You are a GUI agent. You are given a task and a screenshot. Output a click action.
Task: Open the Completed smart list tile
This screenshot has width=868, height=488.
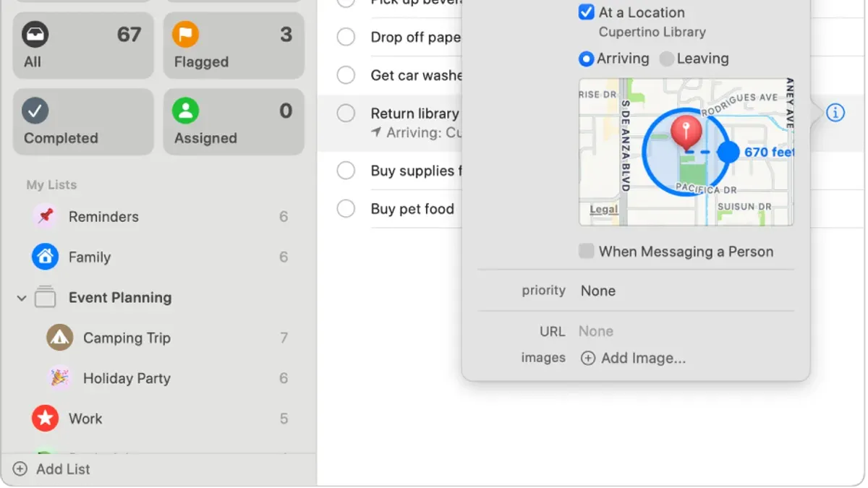pyautogui.click(x=83, y=121)
